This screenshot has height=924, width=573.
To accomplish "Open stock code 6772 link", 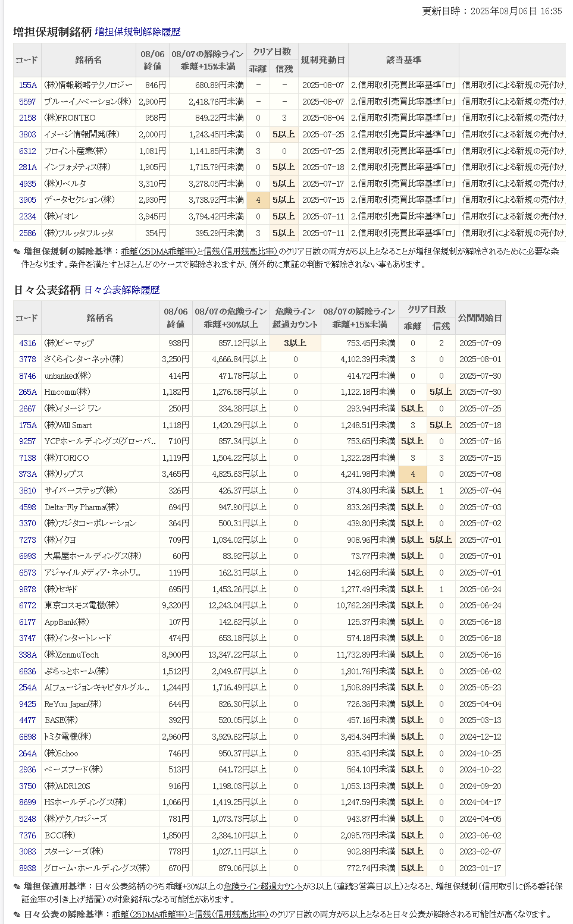I will coord(27,605).
